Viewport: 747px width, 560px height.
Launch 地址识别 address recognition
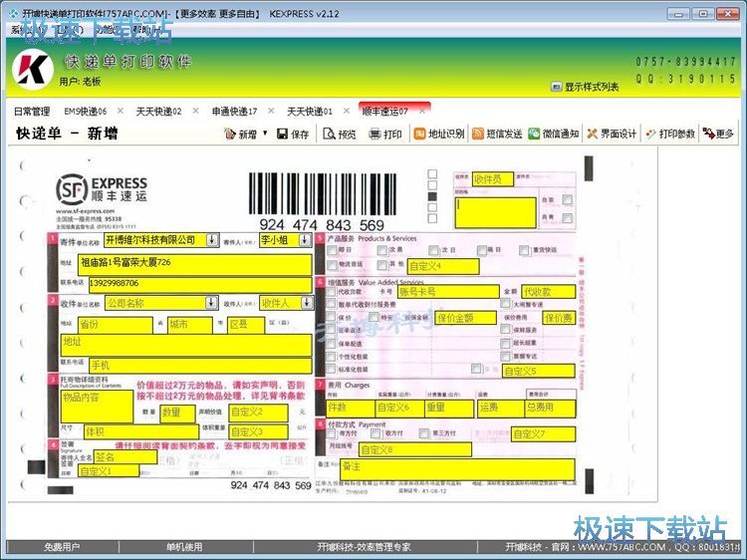pos(439,134)
